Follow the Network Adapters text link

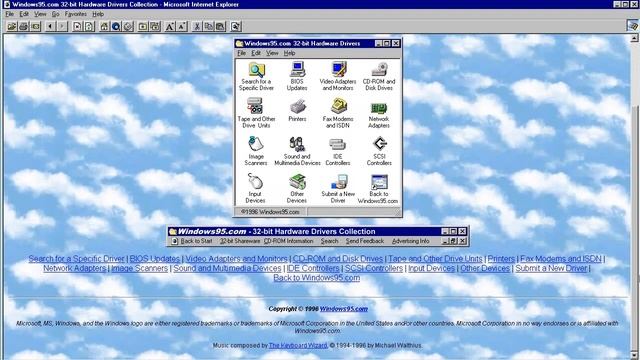(x=74, y=268)
